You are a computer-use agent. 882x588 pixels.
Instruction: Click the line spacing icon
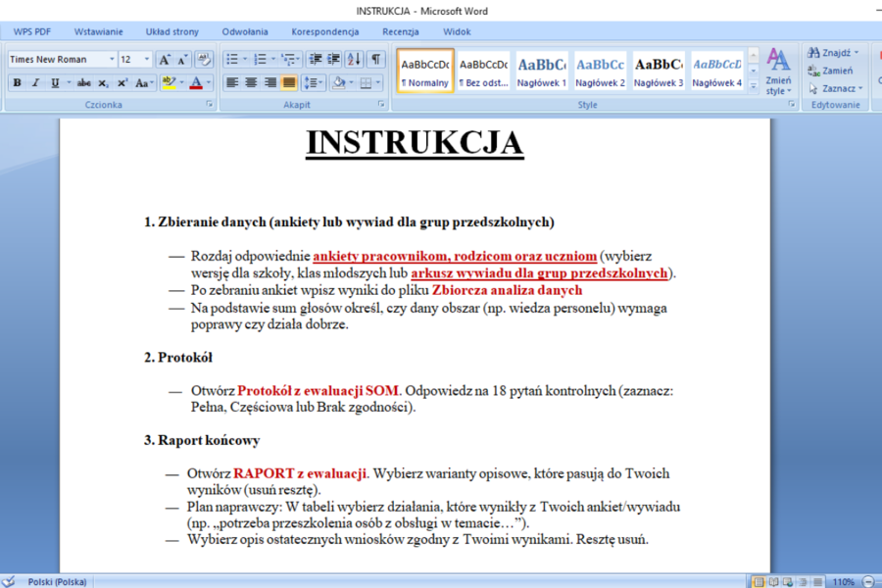click(311, 82)
